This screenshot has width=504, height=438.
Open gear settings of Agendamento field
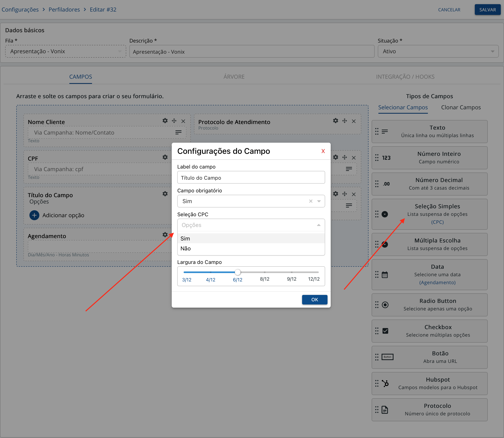coord(165,235)
